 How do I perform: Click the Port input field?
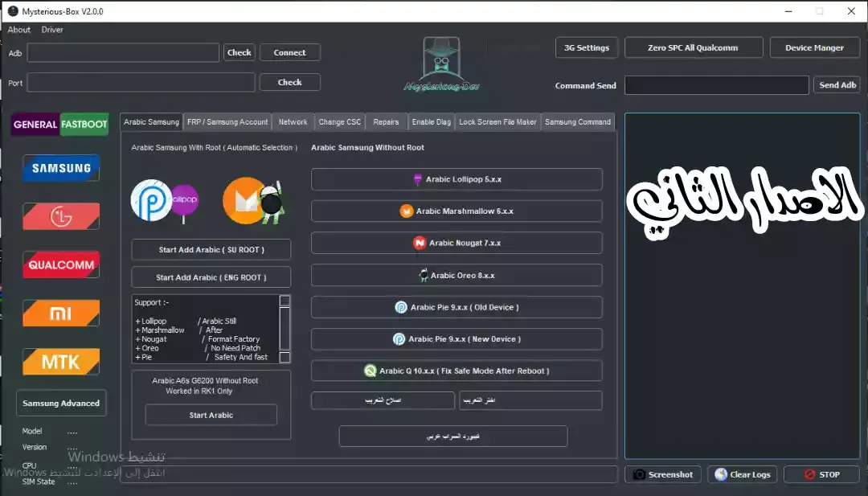click(x=141, y=83)
